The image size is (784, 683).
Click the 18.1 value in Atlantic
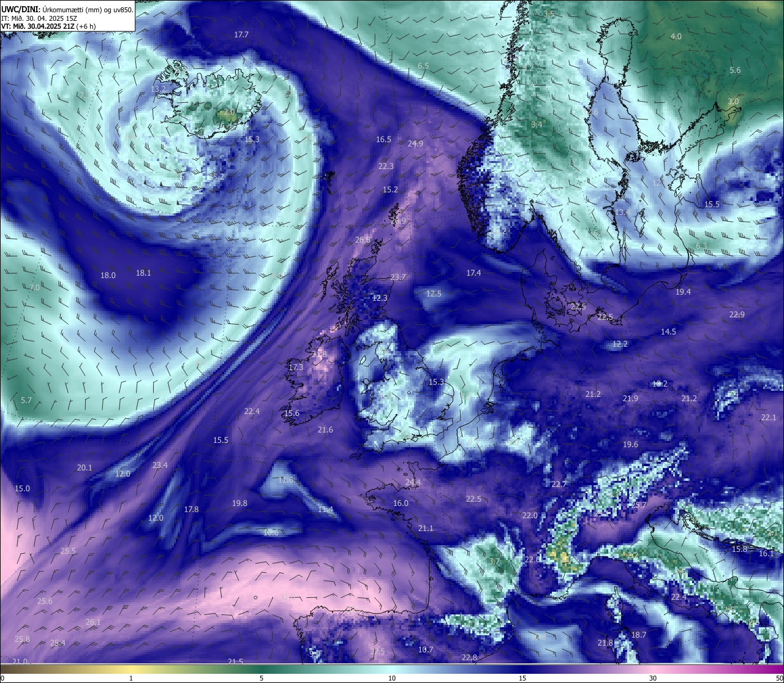(143, 273)
